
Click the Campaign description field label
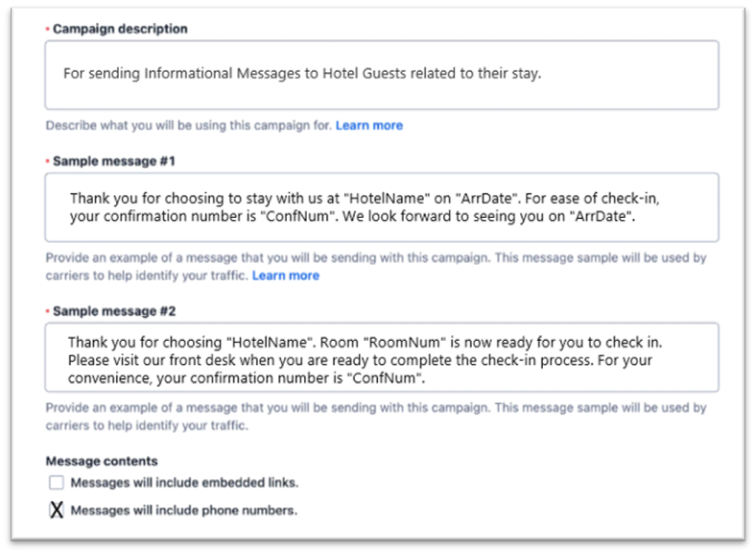[x=120, y=29]
